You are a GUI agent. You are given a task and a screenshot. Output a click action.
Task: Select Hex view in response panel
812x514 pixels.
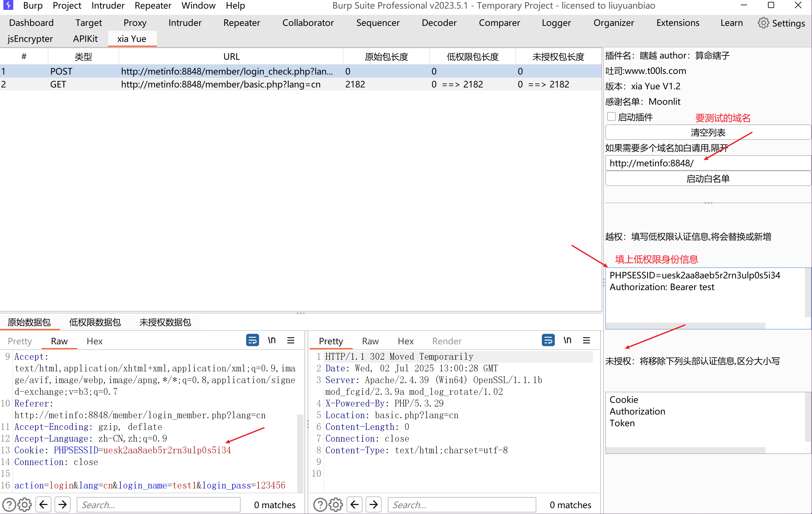(x=405, y=341)
